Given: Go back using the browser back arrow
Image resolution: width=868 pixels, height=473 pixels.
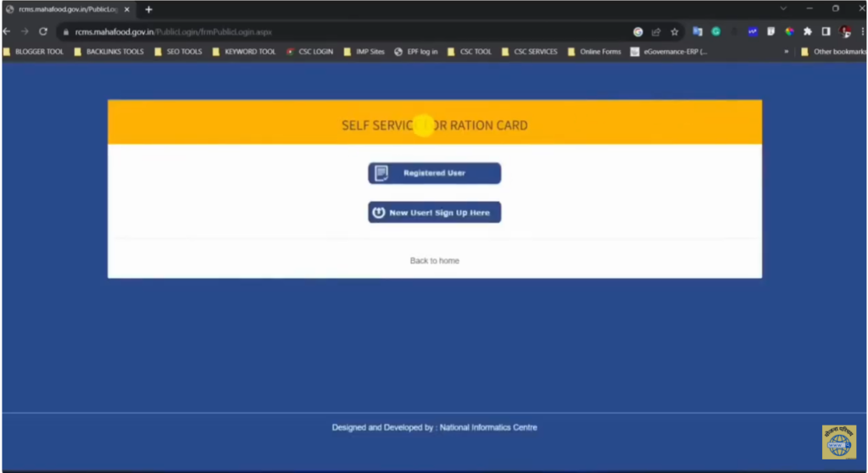Looking at the screenshot, I should 7,31.
